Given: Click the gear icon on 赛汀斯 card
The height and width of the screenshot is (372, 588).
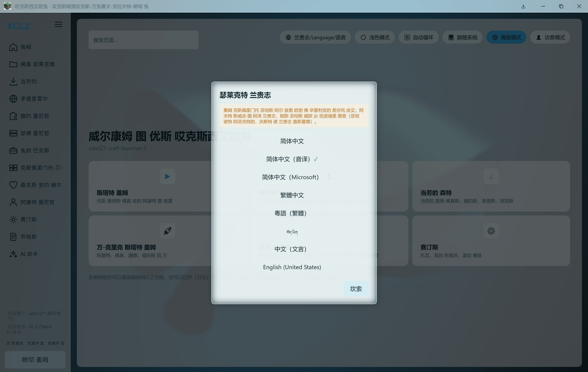Looking at the screenshot, I should tap(491, 231).
